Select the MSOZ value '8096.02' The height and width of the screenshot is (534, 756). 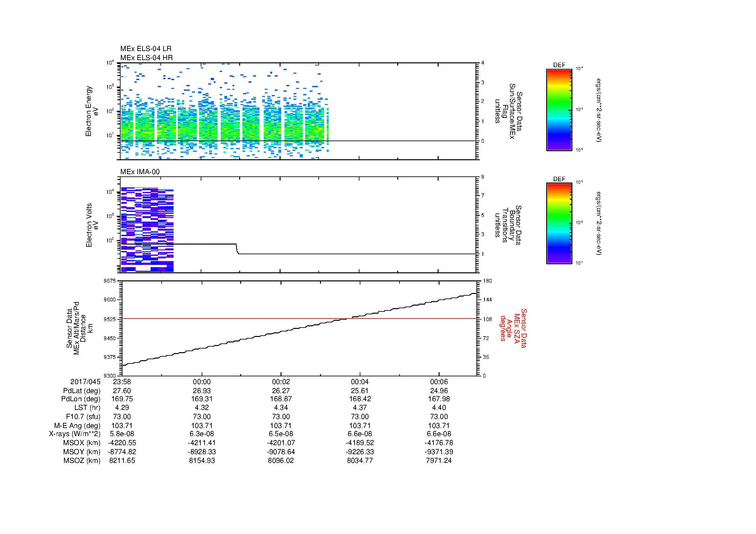pos(281,461)
